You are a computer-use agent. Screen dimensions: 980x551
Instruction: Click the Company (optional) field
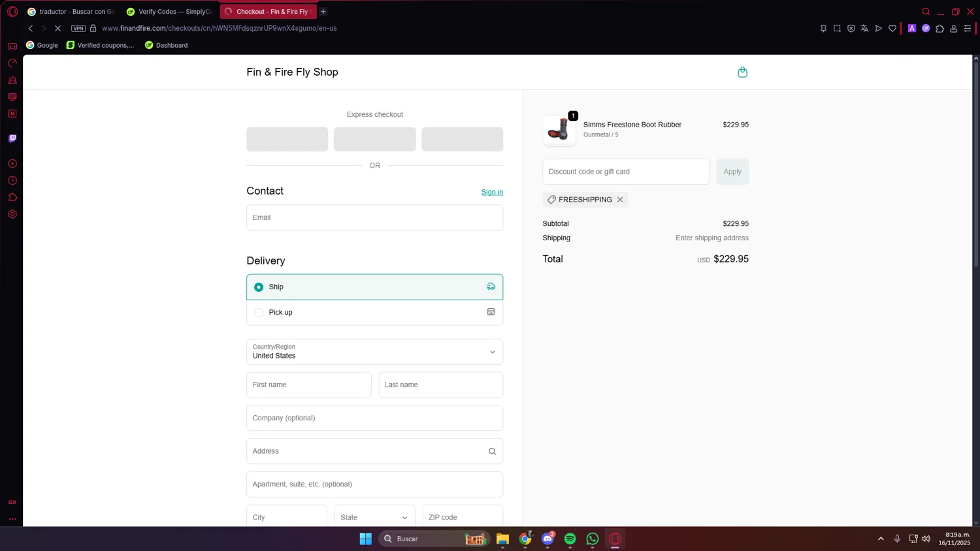[x=374, y=418]
